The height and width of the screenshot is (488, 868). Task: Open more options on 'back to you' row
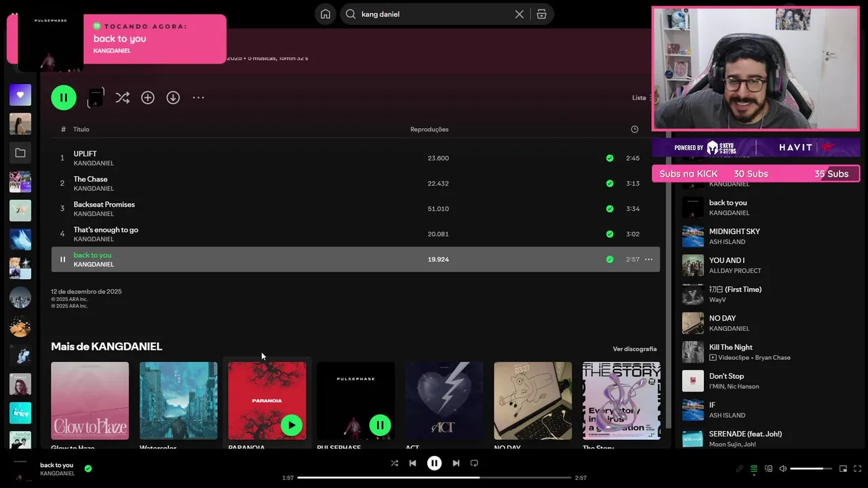click(x=649, y=260)
